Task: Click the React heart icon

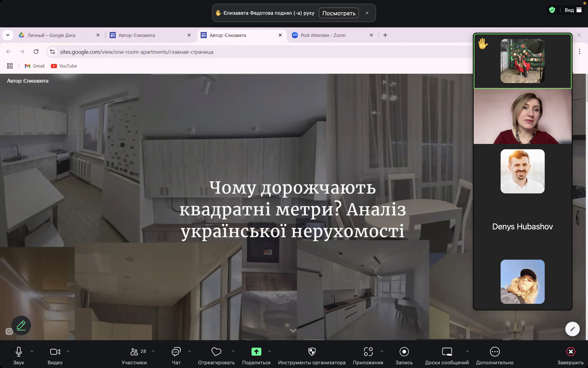Action: coord(216,352)
